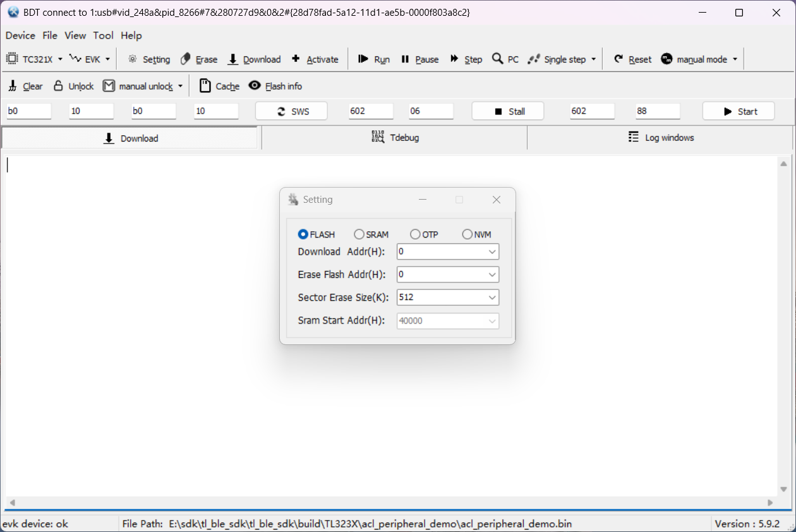This screenshot has height=532, width=796.
Task: Open the View menu
Action: pyautogui.click(x=75, y=35)
